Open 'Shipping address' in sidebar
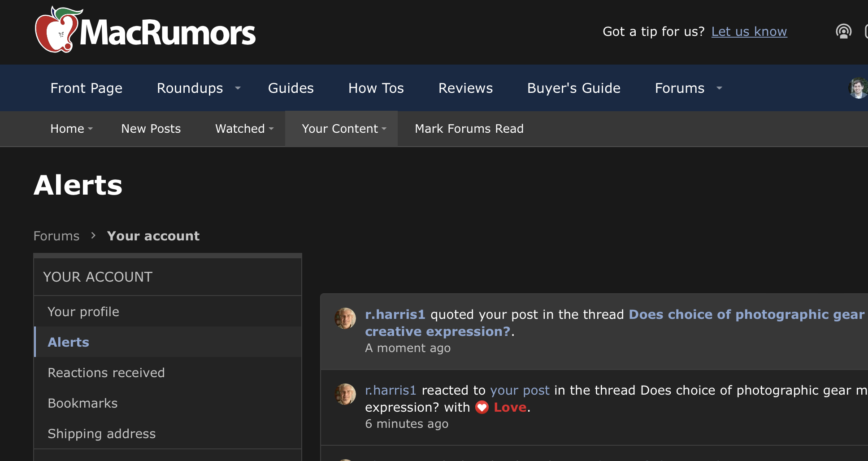The height and width of the screenshot is (461, 868). [168, 434]
